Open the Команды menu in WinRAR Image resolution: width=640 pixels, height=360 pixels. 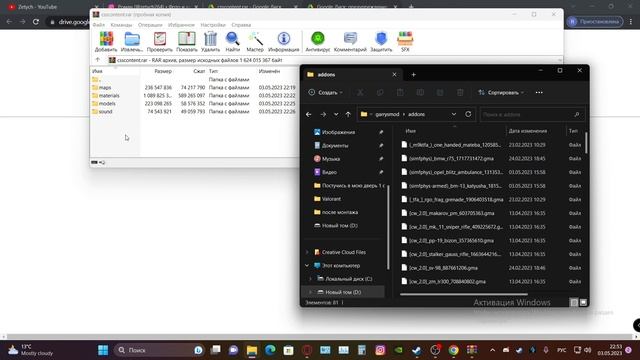tap(121, 25)
